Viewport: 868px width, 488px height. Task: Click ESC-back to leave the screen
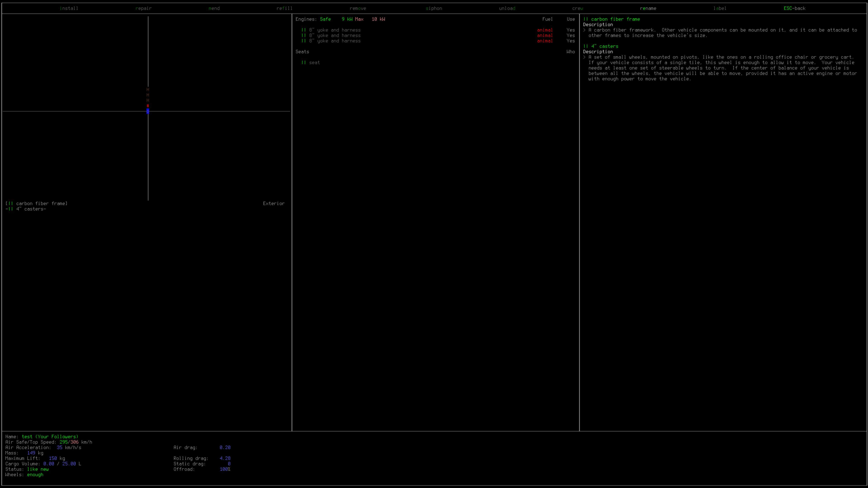click(x=794, y=8)
